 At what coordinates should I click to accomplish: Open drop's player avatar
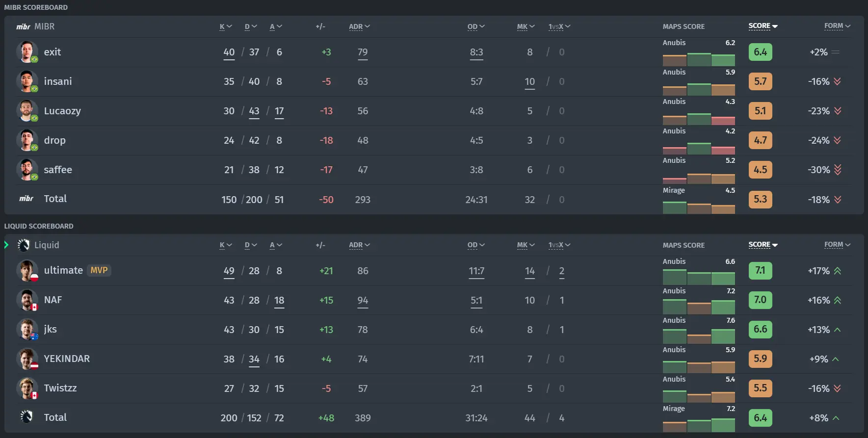tap(27, 140)
